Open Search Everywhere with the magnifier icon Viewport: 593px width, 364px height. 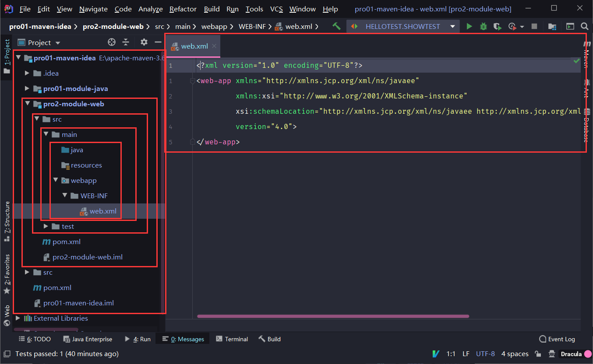pyautogui.click(x=585, y=26)
